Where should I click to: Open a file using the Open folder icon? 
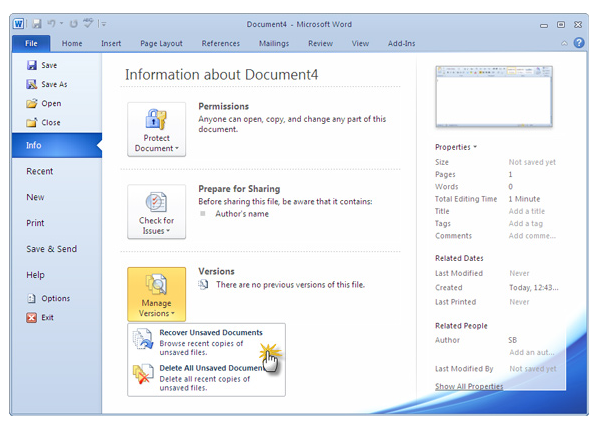31,103
